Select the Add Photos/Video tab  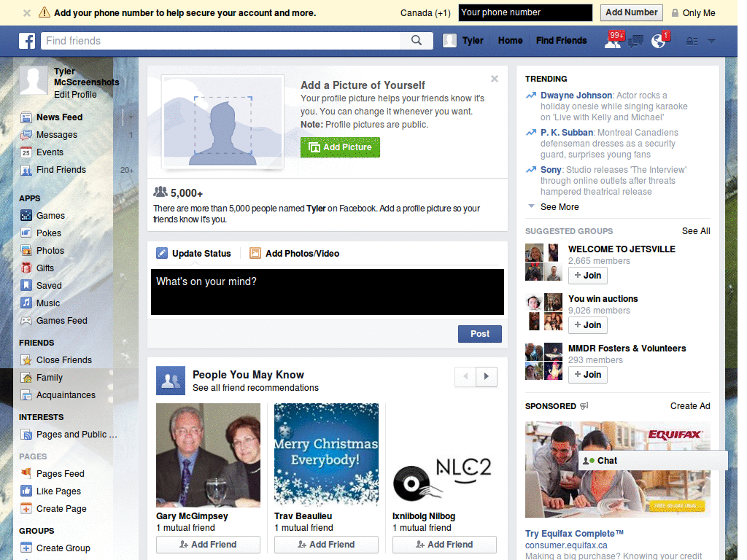tap(295, 253)
